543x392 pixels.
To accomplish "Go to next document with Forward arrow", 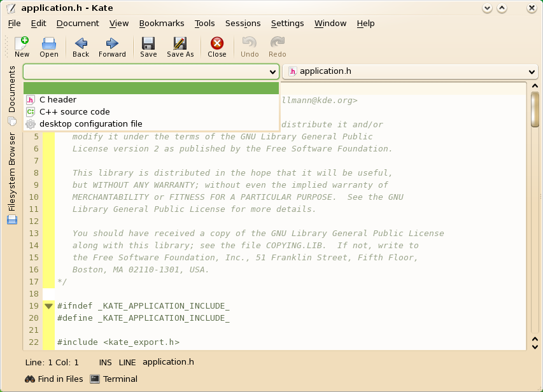I will (112, 46).
